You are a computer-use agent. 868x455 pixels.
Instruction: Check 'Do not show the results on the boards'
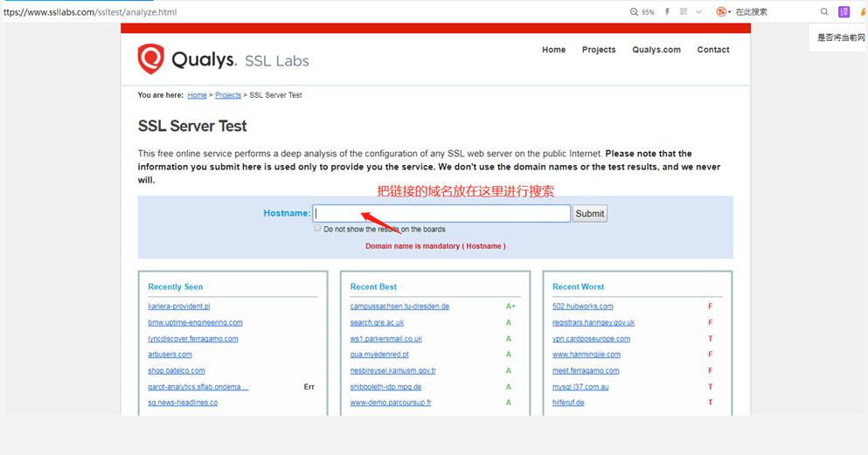(317, 228)
